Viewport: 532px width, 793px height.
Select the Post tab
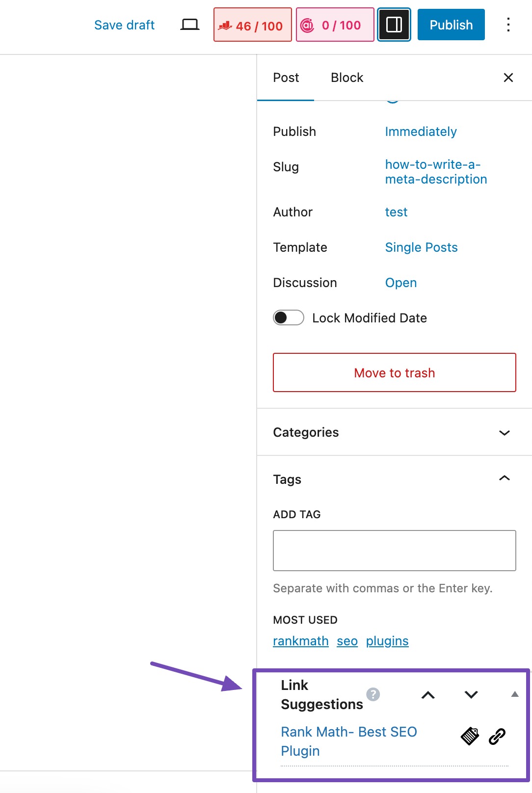pyautogui.click(x=286, y=77)
